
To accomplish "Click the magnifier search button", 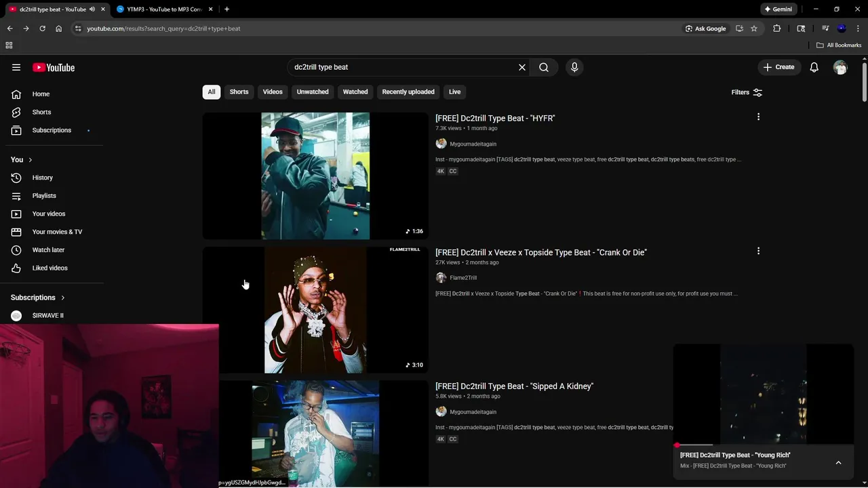I will click(544, 67).
